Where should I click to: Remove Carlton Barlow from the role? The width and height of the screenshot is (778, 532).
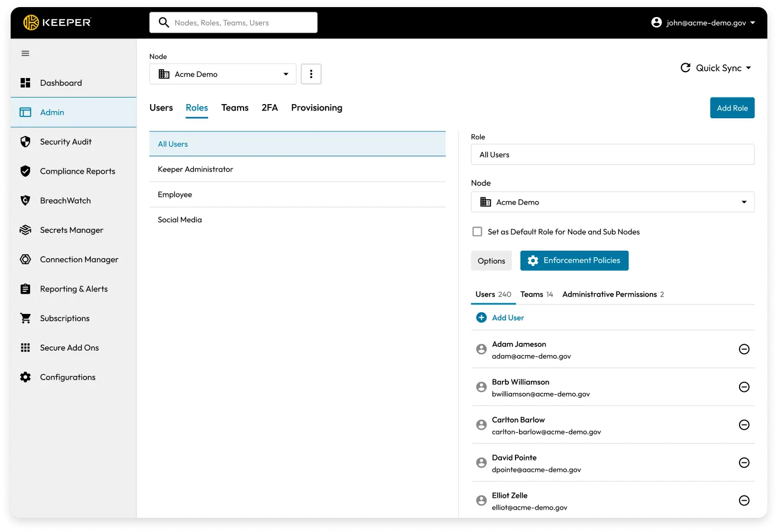pyautogui.click(x=744, y=425)
